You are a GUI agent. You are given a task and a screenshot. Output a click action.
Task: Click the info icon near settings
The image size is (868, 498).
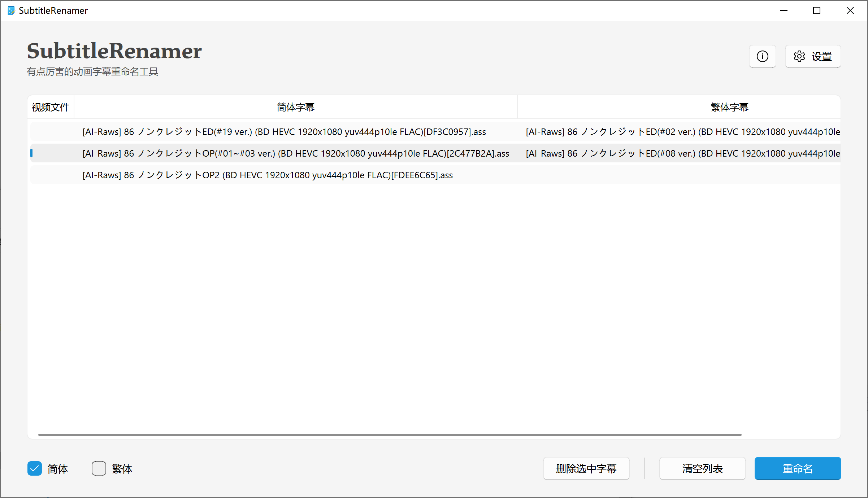[x=762, y=56]
